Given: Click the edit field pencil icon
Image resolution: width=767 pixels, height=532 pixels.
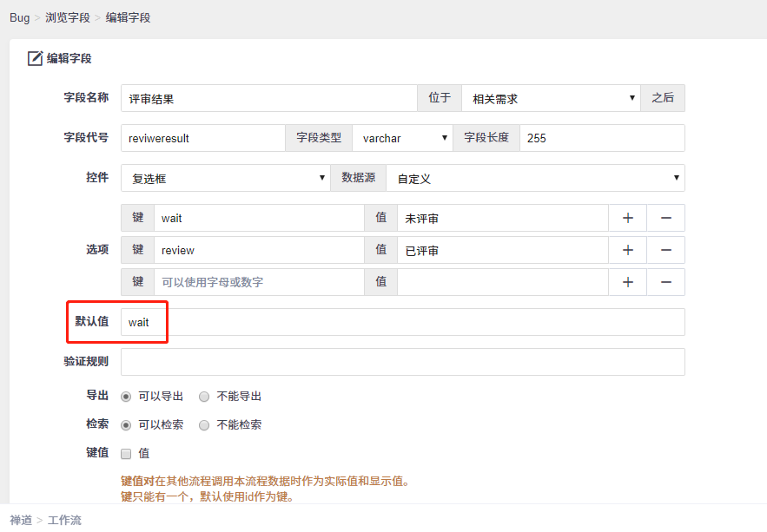Looking at the screenshot, I should (x=36, y=59).
